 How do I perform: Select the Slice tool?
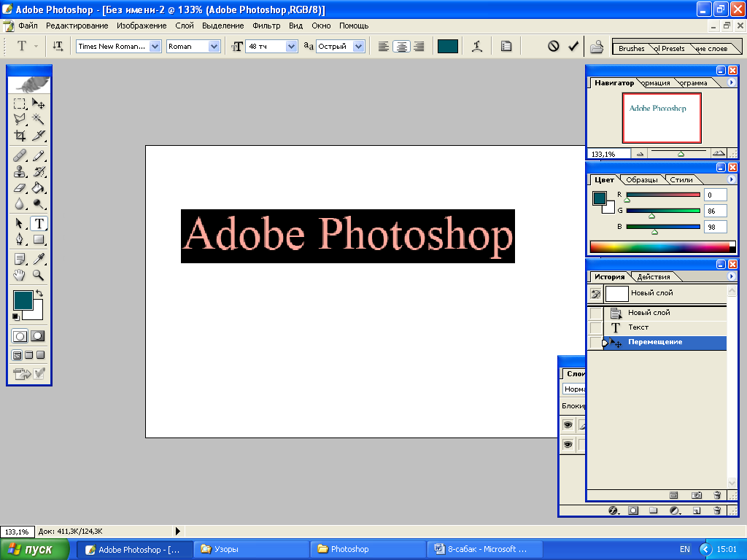(38, 135)
